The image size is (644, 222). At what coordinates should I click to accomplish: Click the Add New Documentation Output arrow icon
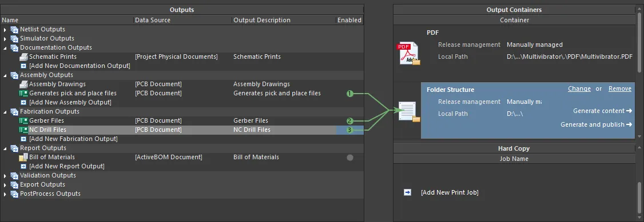click(23, 66)
